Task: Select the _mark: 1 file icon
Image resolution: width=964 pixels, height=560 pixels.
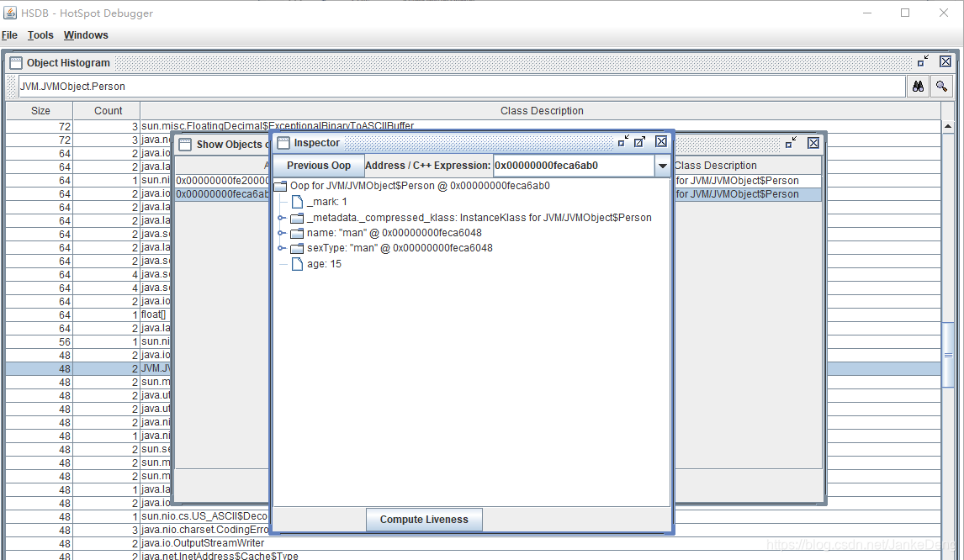Action: 297,202
